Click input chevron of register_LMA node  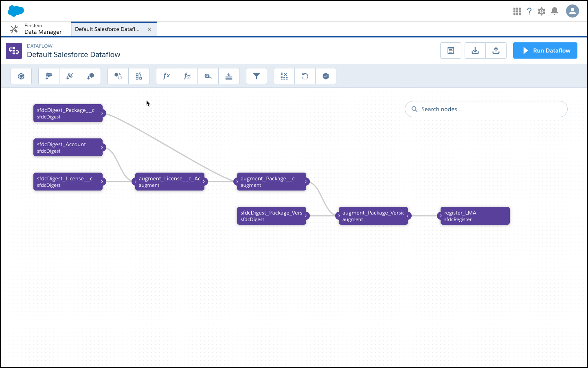(x=441, y=216)
